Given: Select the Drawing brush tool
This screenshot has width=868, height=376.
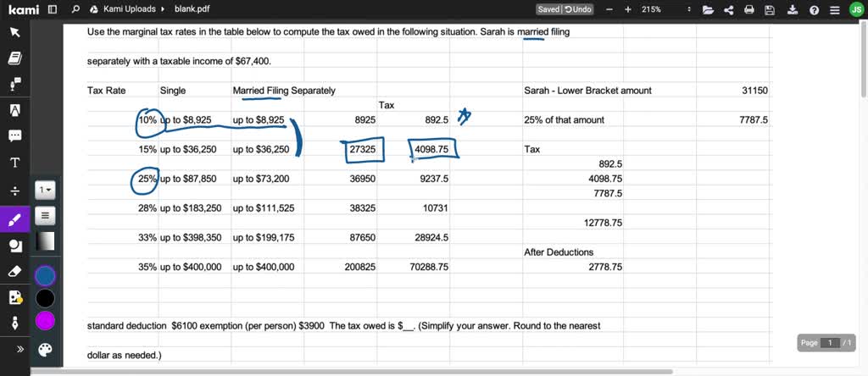Looking at the screenshot, I should pyautogui.click(x=15, y=219).
